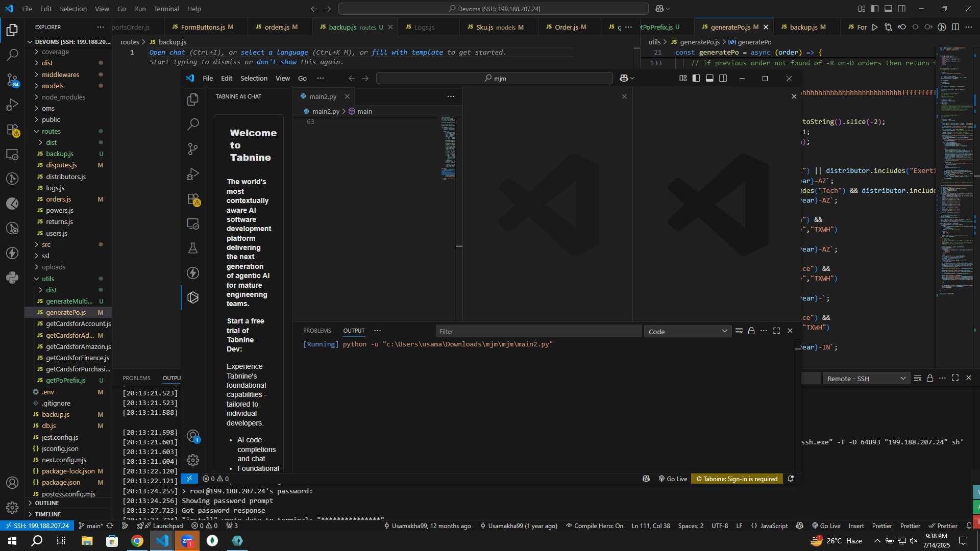Open Explorer view in back VS Code activity bar

[12, 30]
